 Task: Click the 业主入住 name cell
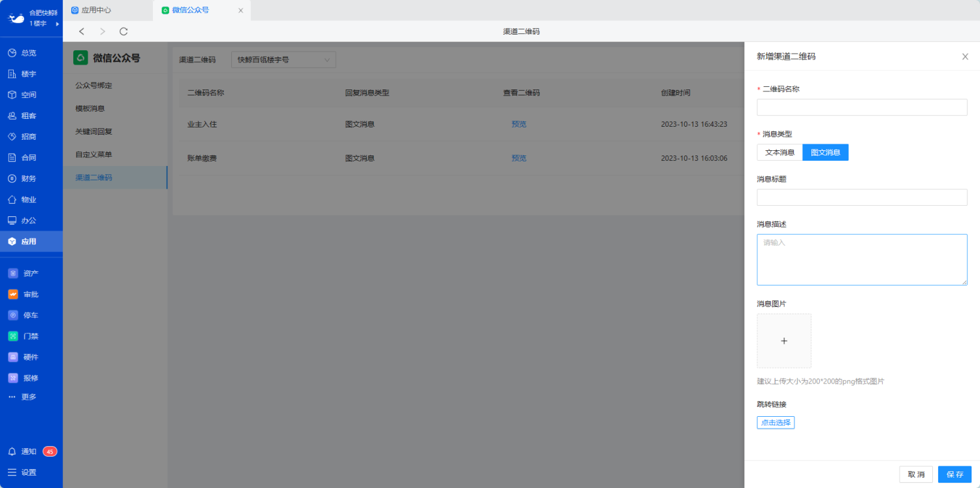[202, 124]
